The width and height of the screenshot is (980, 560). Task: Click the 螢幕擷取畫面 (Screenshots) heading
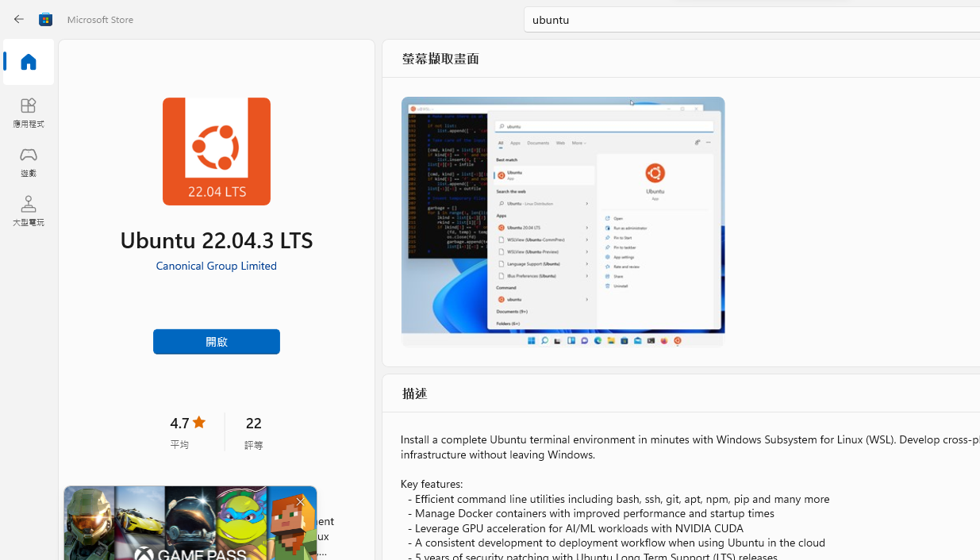(440, 58)
